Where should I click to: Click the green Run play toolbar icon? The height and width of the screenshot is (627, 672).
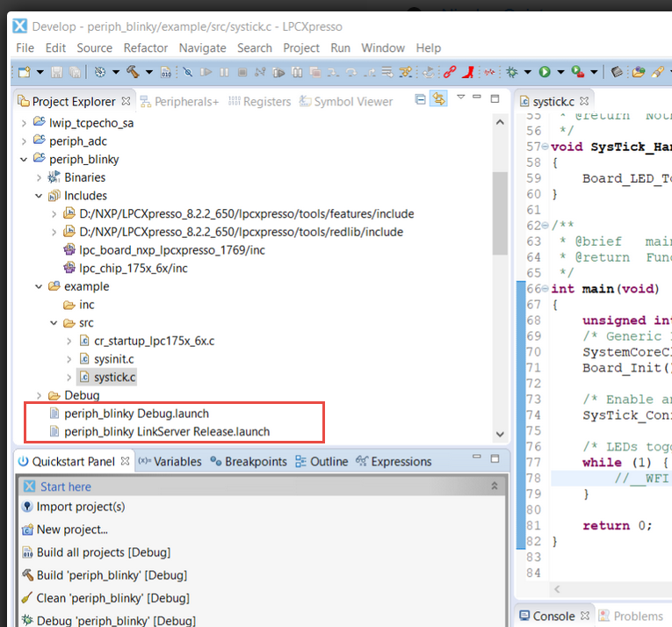coord(545,72)
